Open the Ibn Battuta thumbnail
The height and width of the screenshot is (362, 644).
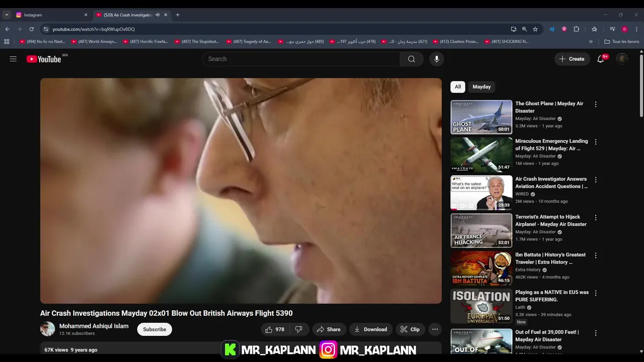pos(481,268)
